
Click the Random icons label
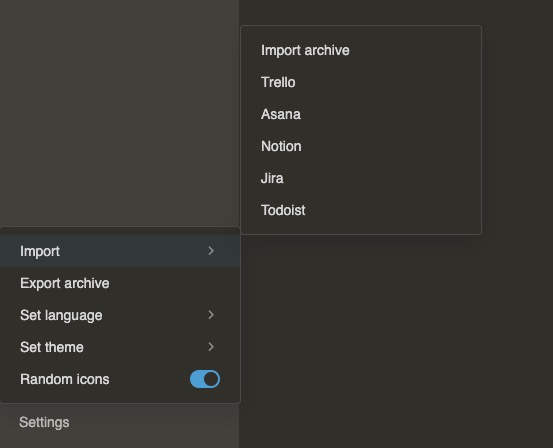coord(65,379)
